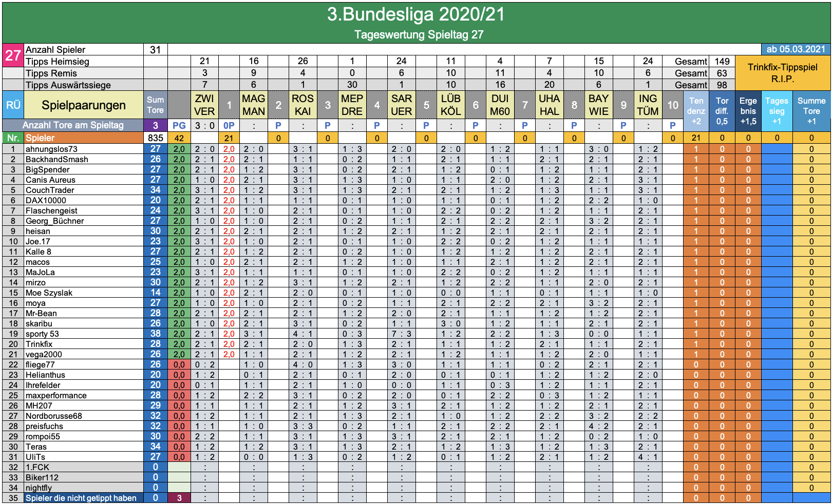Click player name 'vega2000'
This screenshot has height=504, width=832.
44,354
